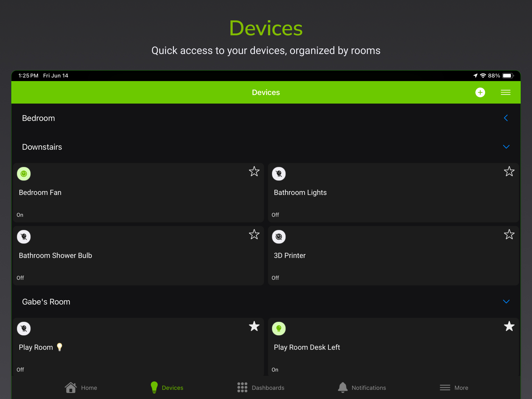
Task: Tap the battery icon in status bar
Action: coord(508,76)
